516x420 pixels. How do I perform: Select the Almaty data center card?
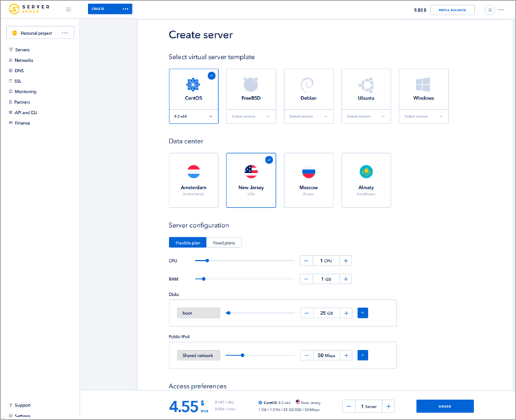tap(366, 180)
